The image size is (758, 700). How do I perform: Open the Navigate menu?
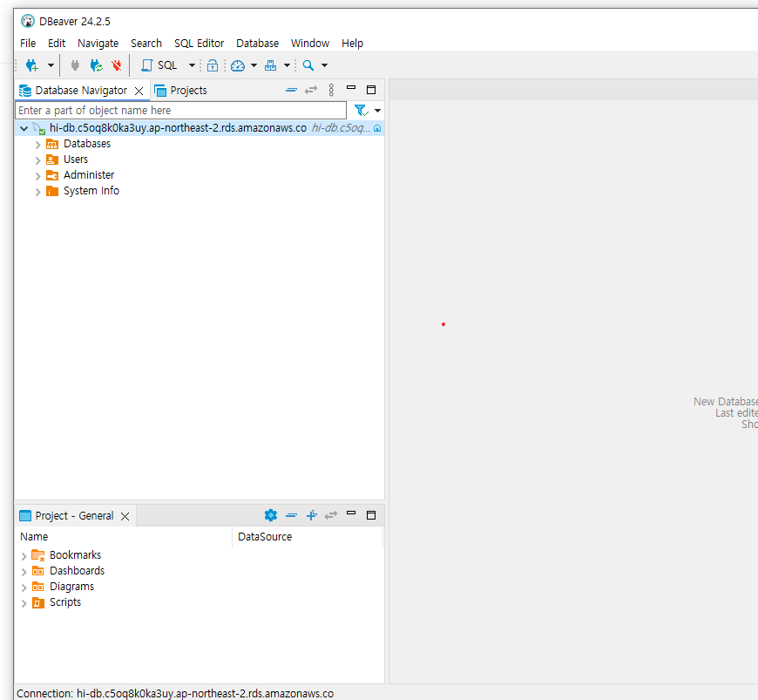click(x=98, y=43)
